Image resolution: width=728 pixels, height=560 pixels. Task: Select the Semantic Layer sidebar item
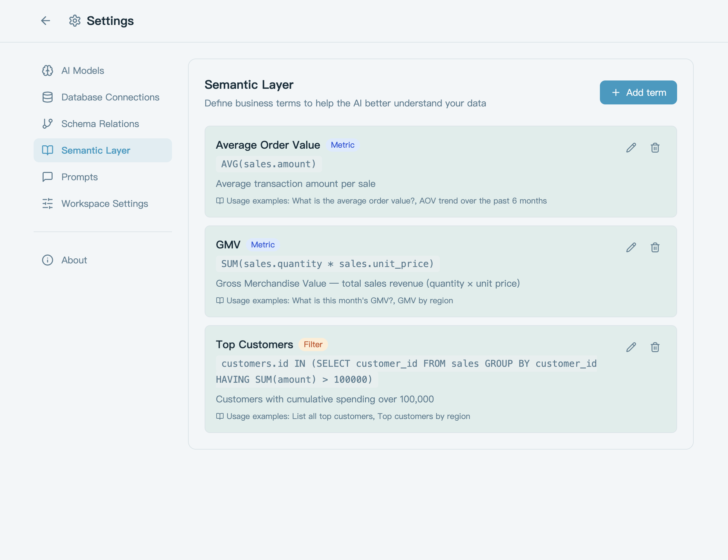[x=103, y=150]
